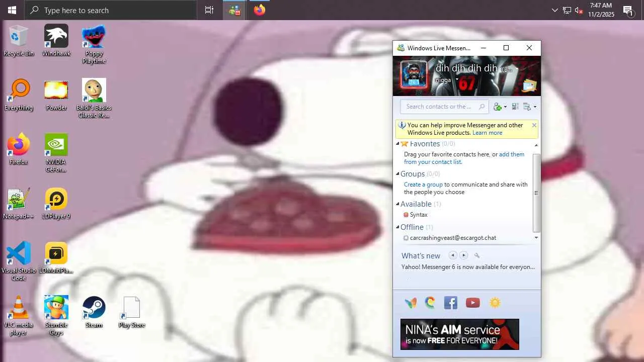Open the add contact or group menu
The height and width of the screenshot is (362, 644).
[500, 107]
